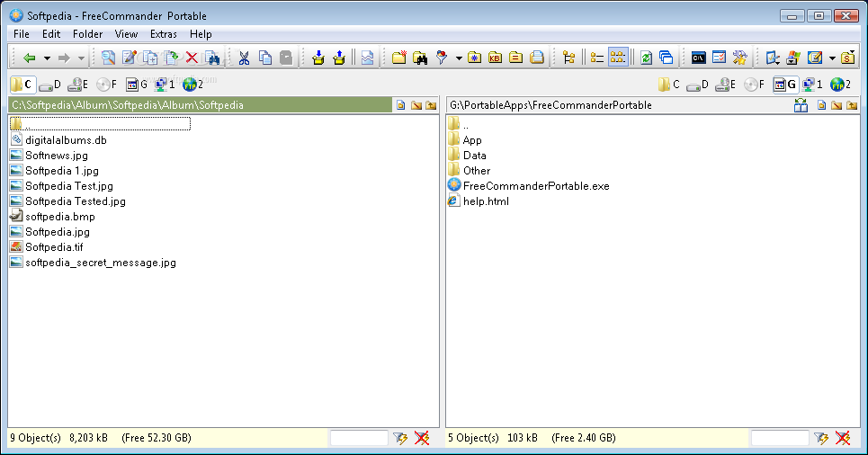Select FTP drive 2 in right panel
The height and width of the screenshot is (455, 868).
(840, 85)
